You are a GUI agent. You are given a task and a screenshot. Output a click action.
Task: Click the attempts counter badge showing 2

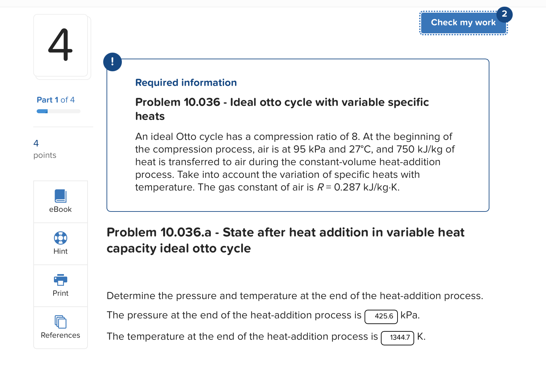pos(504,14)
